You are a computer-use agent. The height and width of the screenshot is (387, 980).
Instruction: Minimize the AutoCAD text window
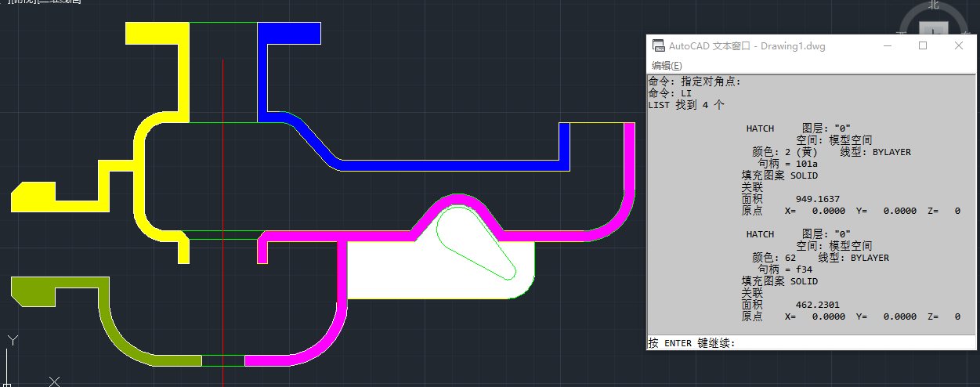[887, 45]
